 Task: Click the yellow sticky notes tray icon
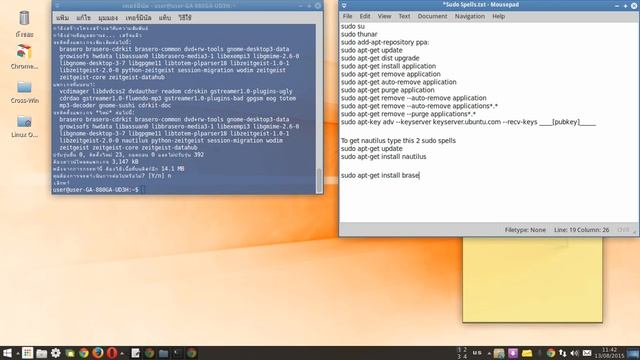point(527,353)
